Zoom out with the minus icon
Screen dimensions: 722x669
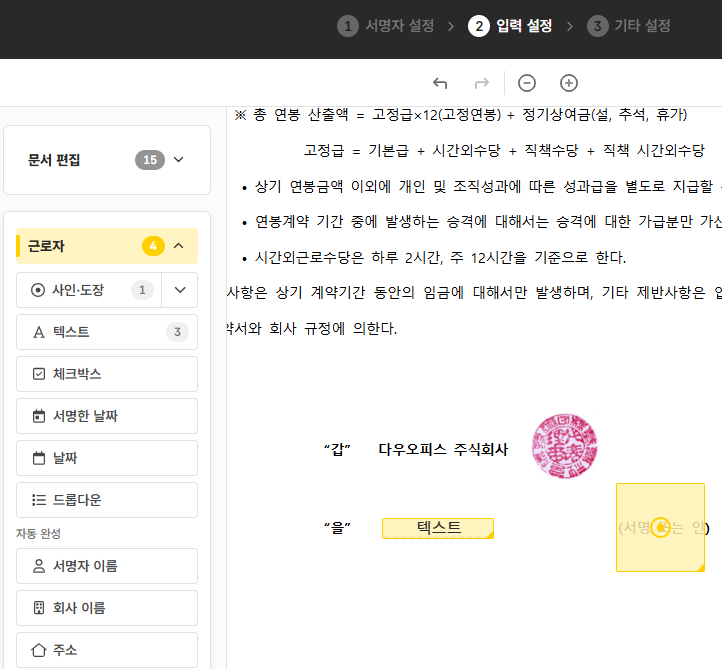pos(527,83)
